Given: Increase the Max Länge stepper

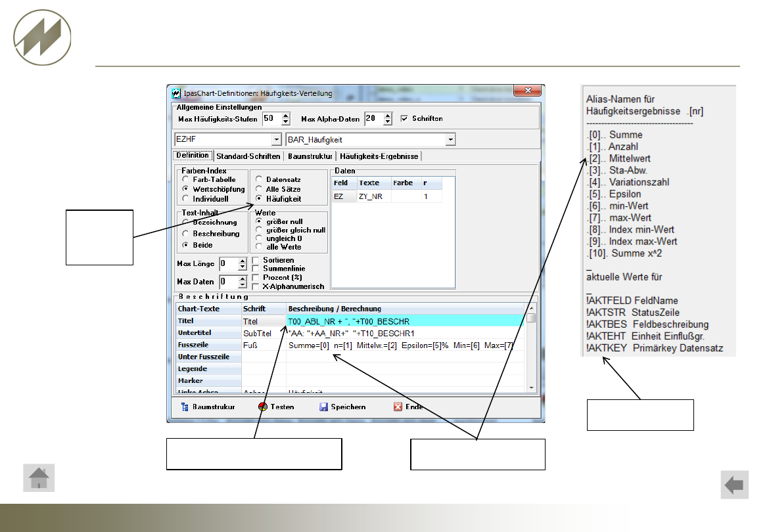Looking at the screenshot, I should [x=243, y=261].
